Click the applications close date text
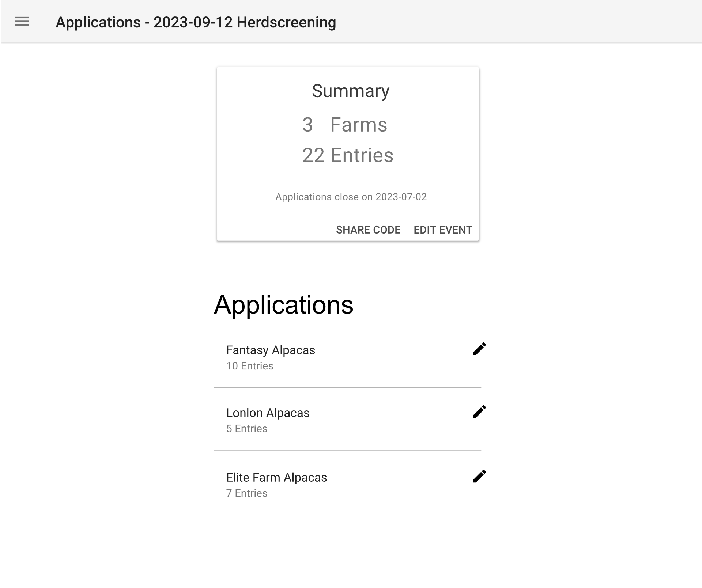The width and height of the screenshot is (702, 588). point(351,197)
